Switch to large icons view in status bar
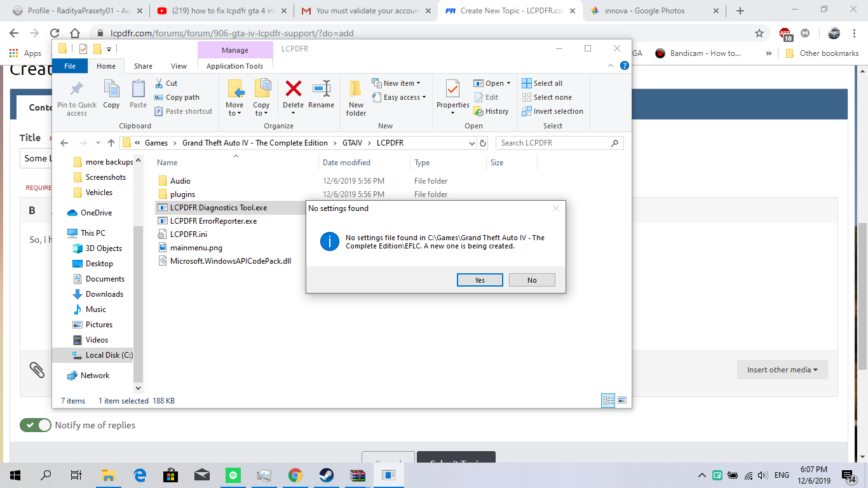Screen dimensions: 868x488 coord(622,400)
